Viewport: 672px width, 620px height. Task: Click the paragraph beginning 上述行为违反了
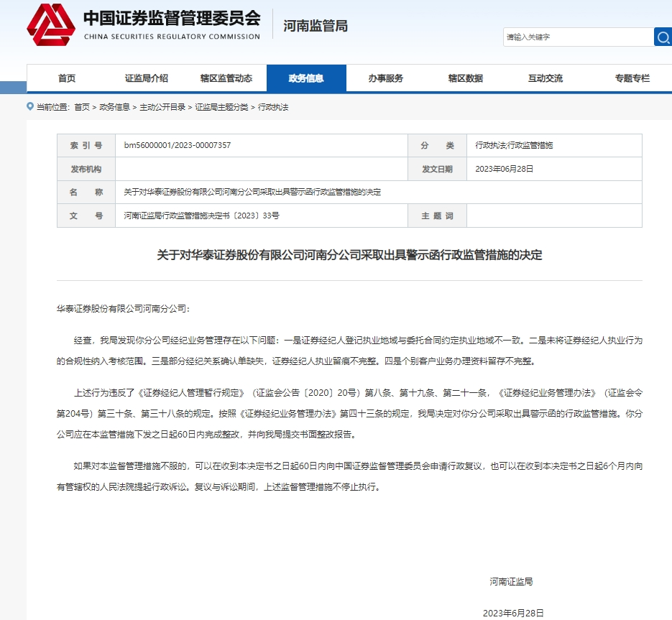[x=349, y=414]
